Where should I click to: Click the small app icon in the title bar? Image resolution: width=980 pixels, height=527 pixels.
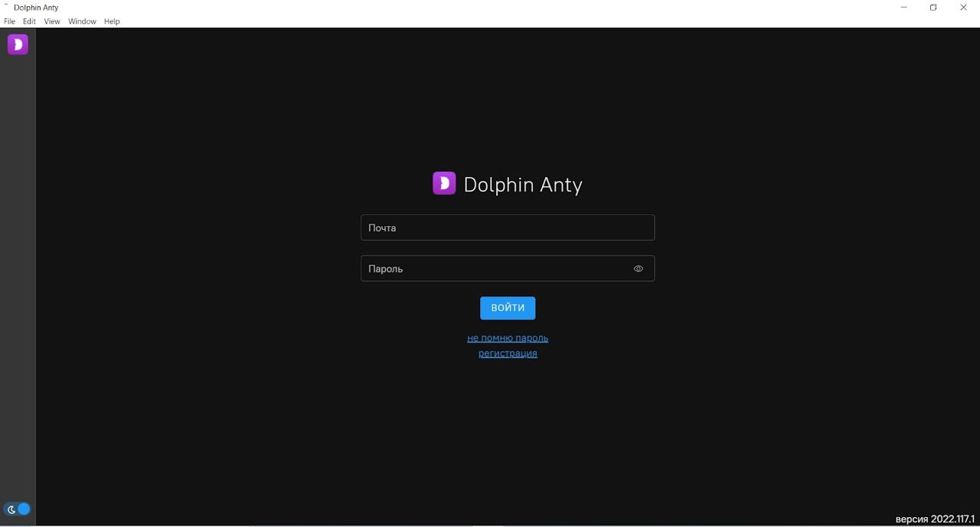click(6, 7)
